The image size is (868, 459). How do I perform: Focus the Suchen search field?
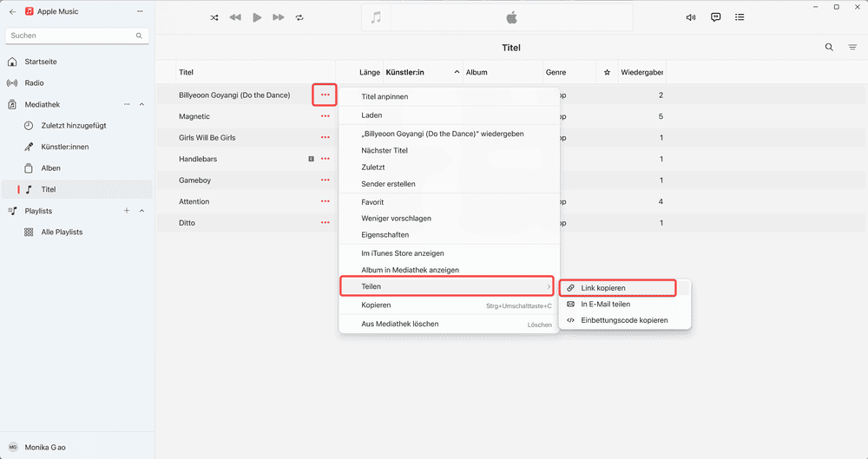coord(77,36)
